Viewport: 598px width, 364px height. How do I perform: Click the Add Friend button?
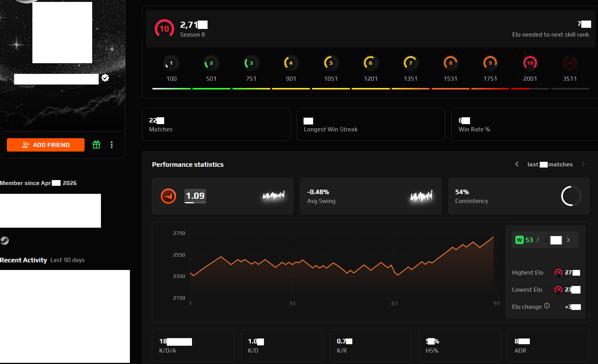pyautogui.click(x=46, y=145)
